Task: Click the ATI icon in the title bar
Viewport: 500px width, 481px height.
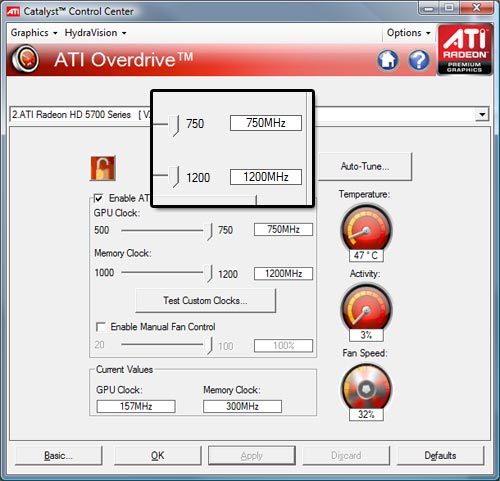Action: [x=13, y=12]
